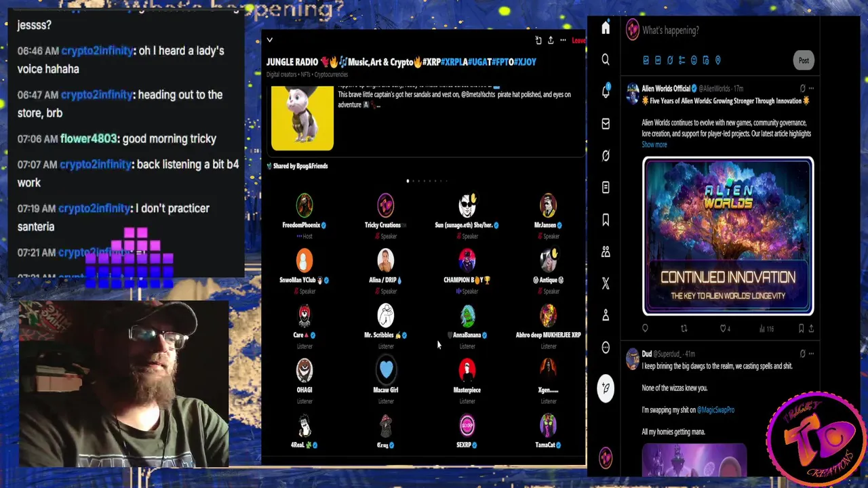Open the Lists icon in X sidebar
The height and width of the screenshot is (488, 868).
coord(606,187)
